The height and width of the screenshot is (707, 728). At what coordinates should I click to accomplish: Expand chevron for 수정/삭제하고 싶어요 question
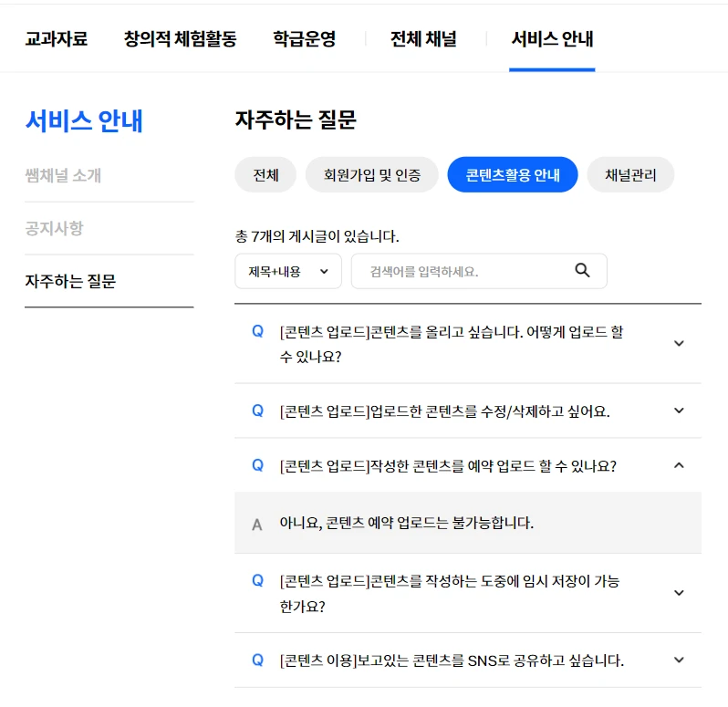(679, 411)
